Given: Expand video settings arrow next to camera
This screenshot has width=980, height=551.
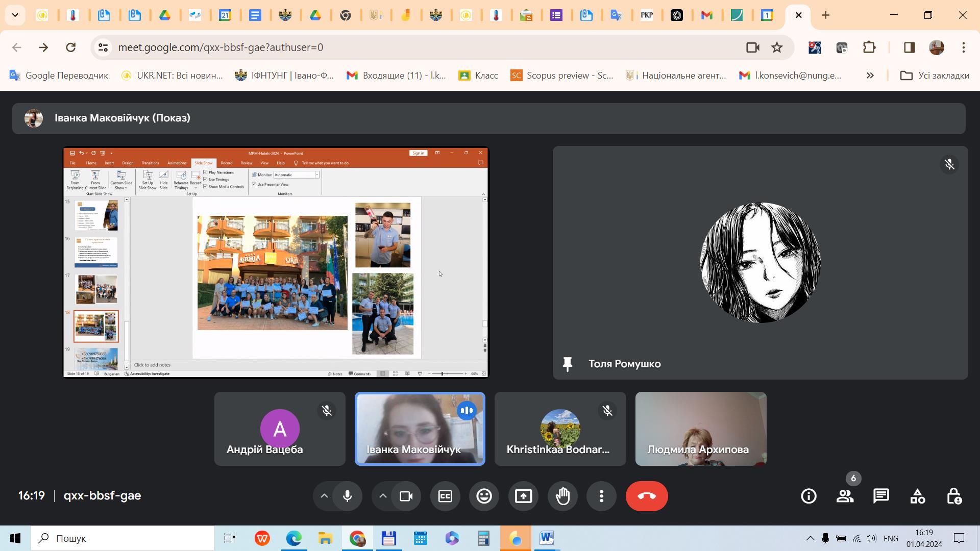Looking at the screenshot, I should pos(383,496).
